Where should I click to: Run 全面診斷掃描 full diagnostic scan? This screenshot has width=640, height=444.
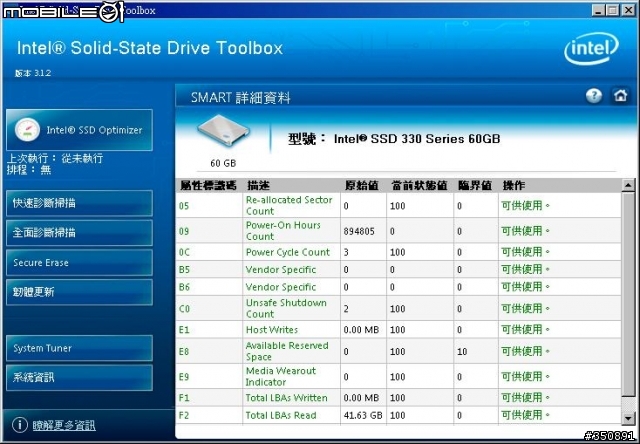(x=80, y=233)
